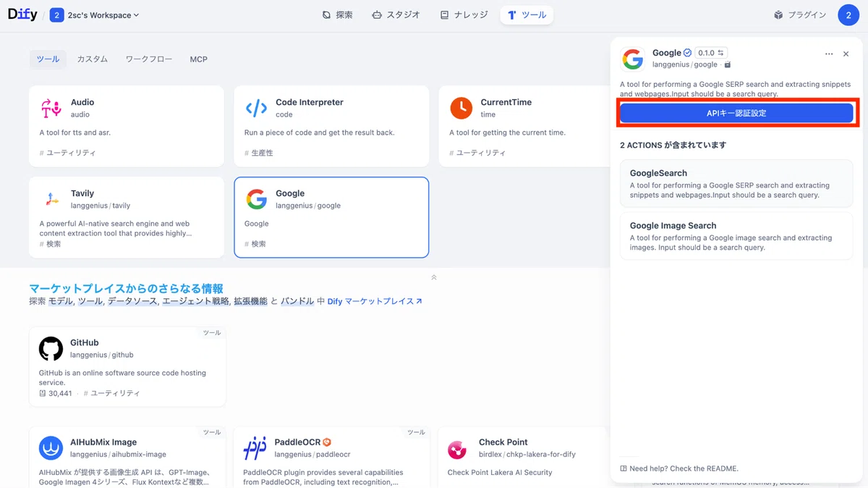Viewport: 868px width, 488px height.
Task: Switch to the MCP filter tab
Action: pyautogui.click(x=199, y=59)
